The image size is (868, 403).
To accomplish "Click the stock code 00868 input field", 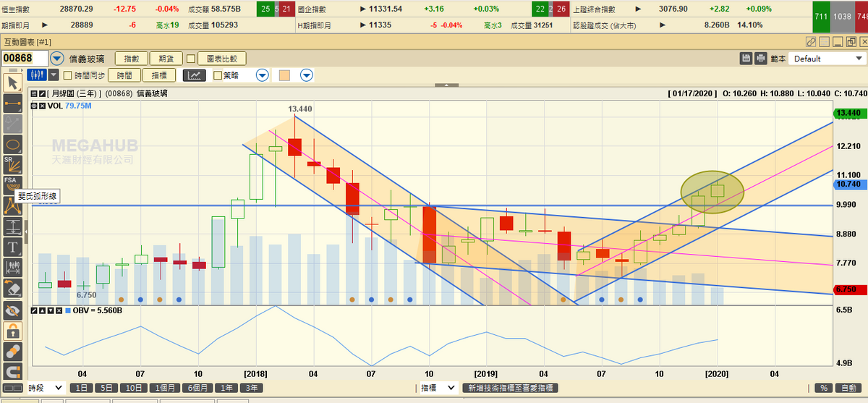I will click(25, 58).
